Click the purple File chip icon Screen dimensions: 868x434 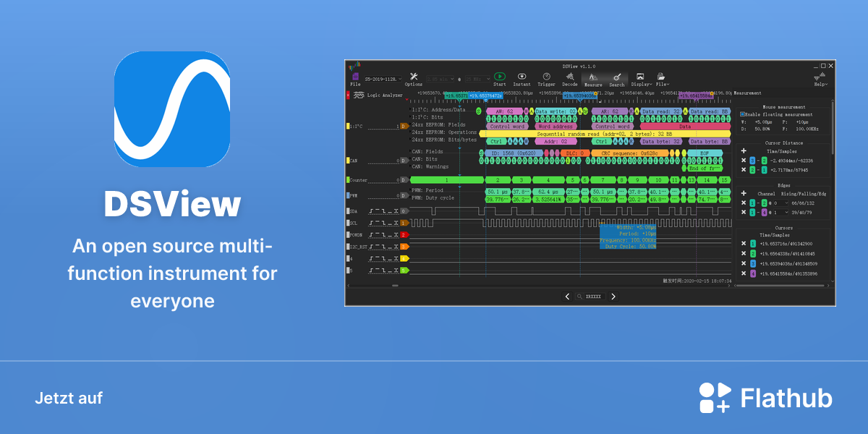[x=355, y=76]
